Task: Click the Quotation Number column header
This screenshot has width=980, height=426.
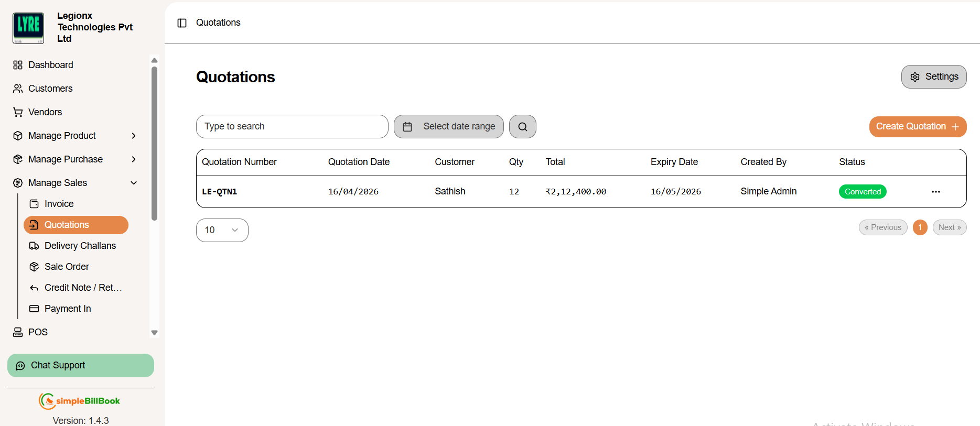Action: click(x=239, y=162)
